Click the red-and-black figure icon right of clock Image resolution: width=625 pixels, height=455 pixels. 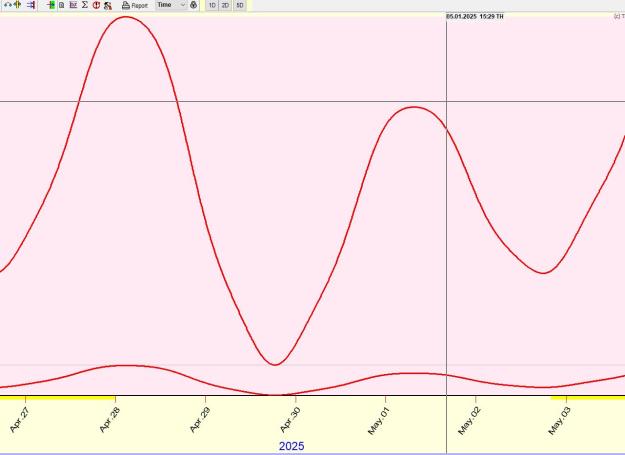108,6
